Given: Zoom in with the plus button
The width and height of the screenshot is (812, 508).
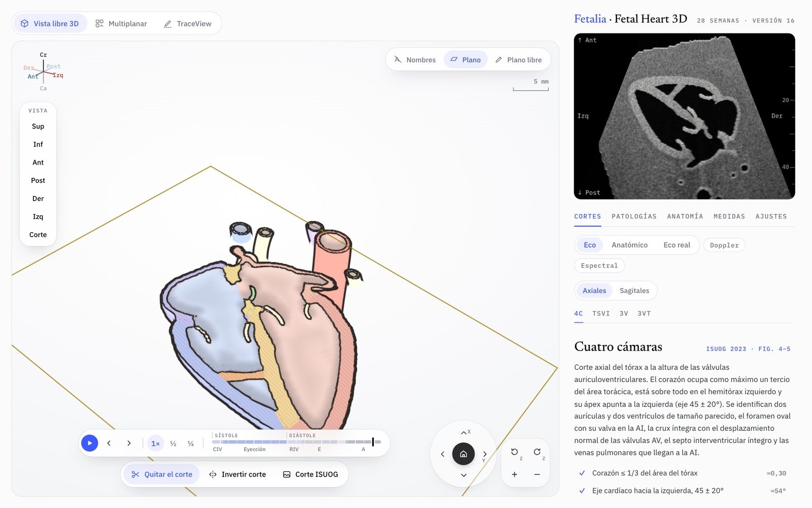Looking at the screenshot, I should pos(515,474).
